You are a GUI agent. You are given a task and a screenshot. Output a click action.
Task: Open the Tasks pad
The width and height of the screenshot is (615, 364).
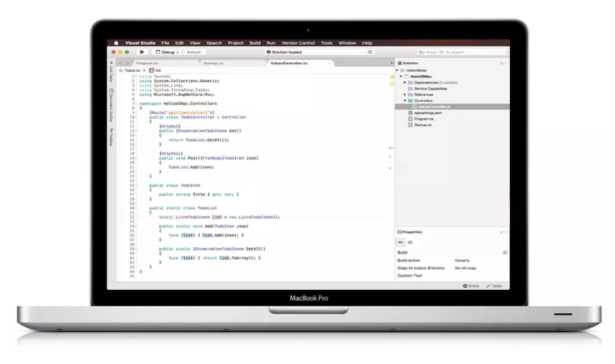[495, 286]
